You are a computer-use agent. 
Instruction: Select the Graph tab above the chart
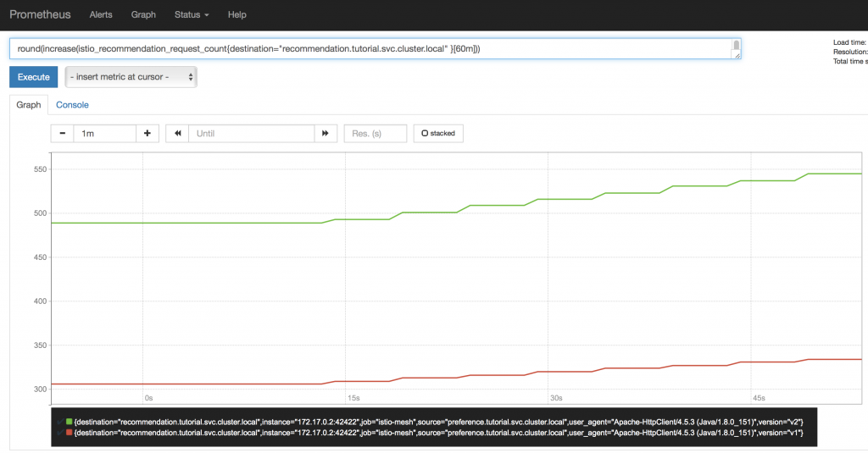pyautogui.click(x=29, y=105)
